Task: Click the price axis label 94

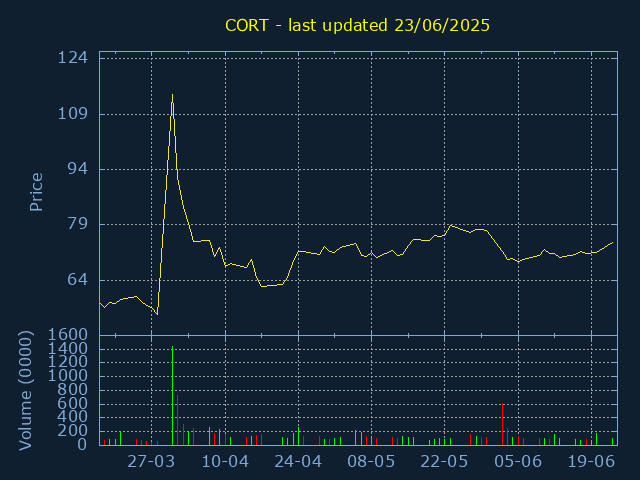Action: tap(78, 169)
